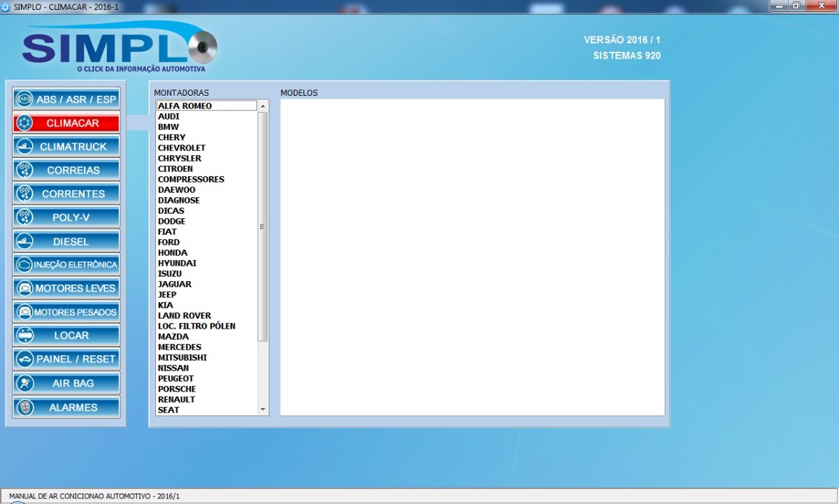Choose CITROEN manufacturer
The width and height of the screenshot is (839, 504).
tap(206, 168)
